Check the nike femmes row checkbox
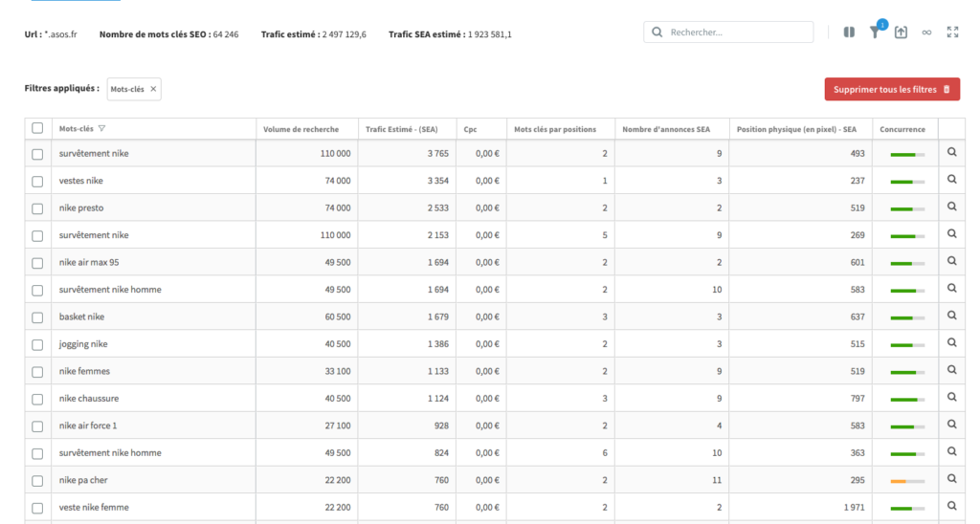980x524 pixels. coord(37,372)
